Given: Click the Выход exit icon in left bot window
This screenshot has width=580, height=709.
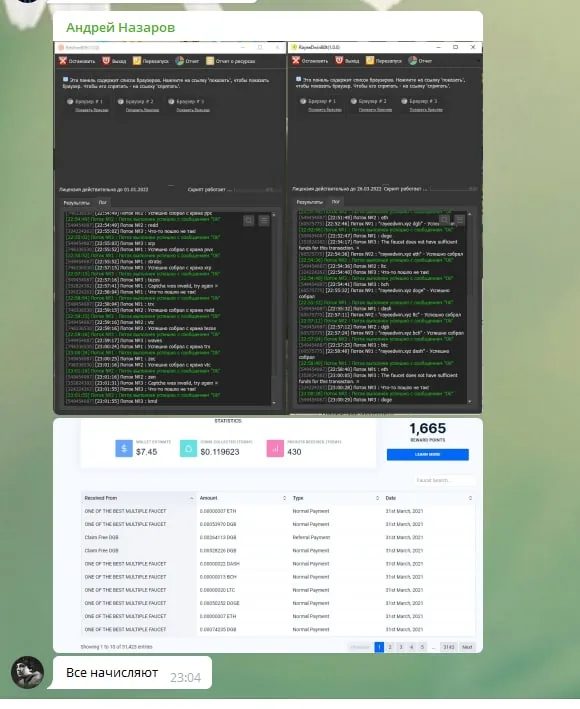Looking at the screenshot, I should point(106,61).
